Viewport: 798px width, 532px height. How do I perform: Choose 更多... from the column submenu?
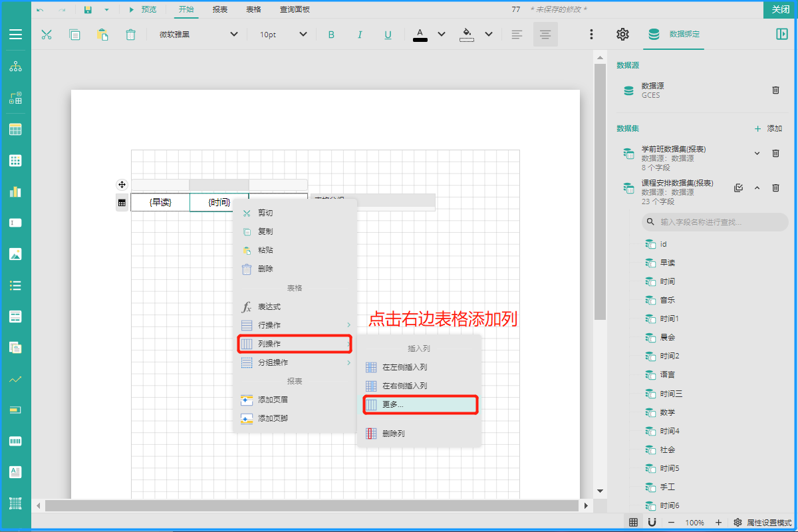point(420,404)
